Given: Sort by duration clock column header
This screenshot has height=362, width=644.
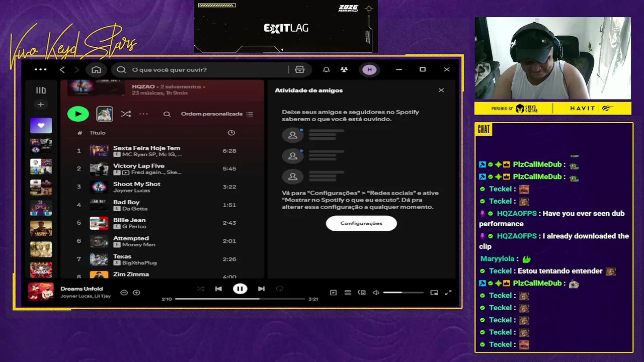Looking at the screenshot, I should coord(231,133).
